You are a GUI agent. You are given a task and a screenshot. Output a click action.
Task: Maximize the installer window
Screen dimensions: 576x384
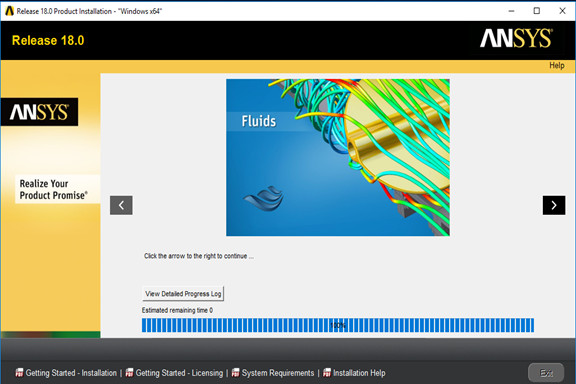[x=537, y=11]
